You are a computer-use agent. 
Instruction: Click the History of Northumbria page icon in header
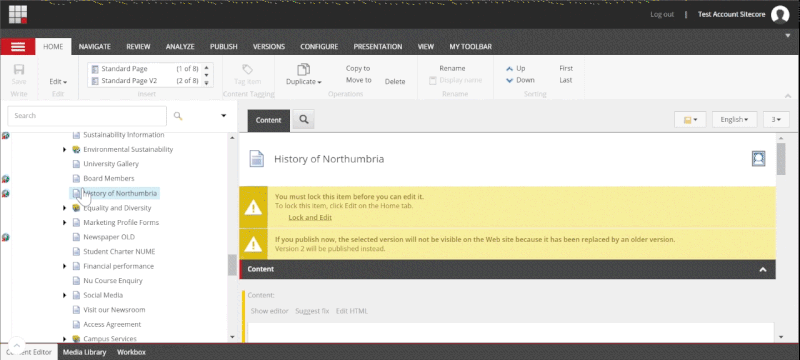click(x=257, y=159)
